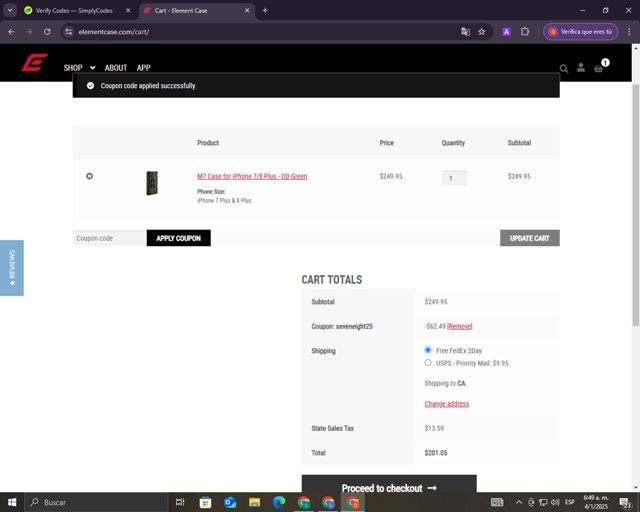Click the page vertical scrollbar
This screenshot has height=512, width=640.
tap(636, 205)
